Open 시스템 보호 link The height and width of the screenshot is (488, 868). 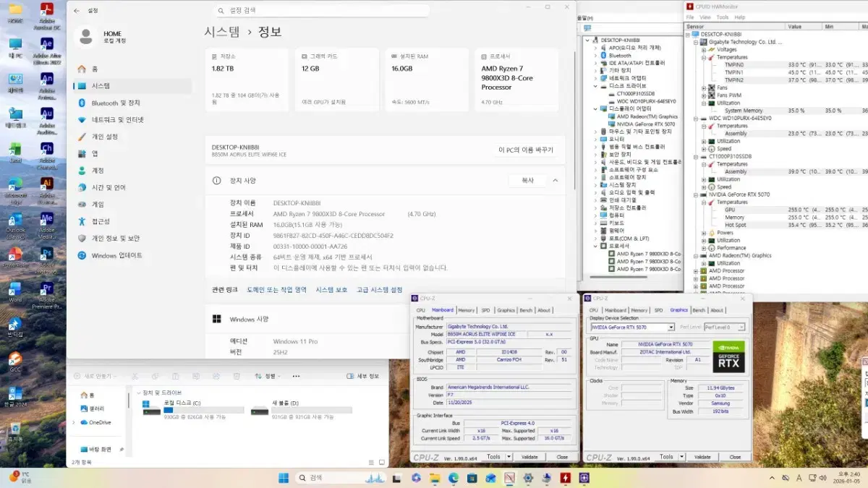331,289
